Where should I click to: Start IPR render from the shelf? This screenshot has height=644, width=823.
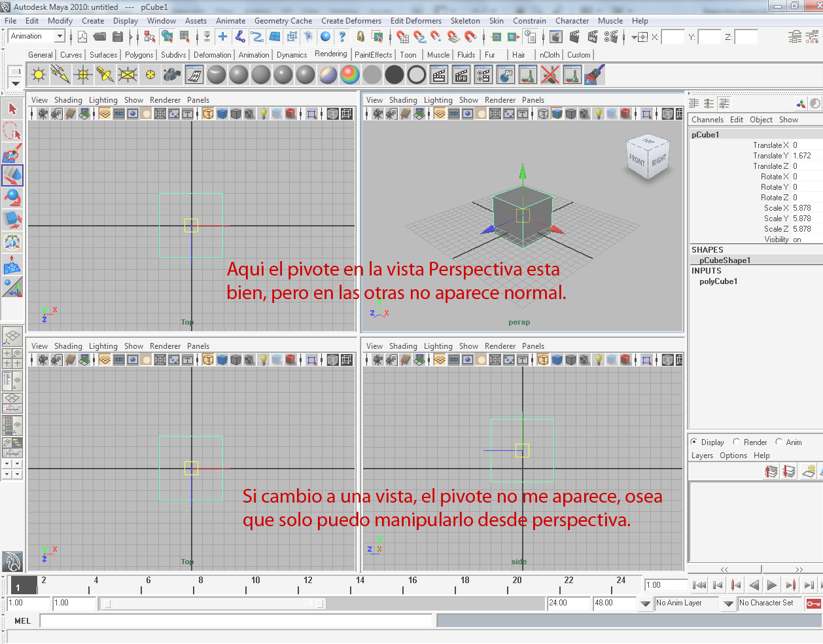(x=461, y=75)
